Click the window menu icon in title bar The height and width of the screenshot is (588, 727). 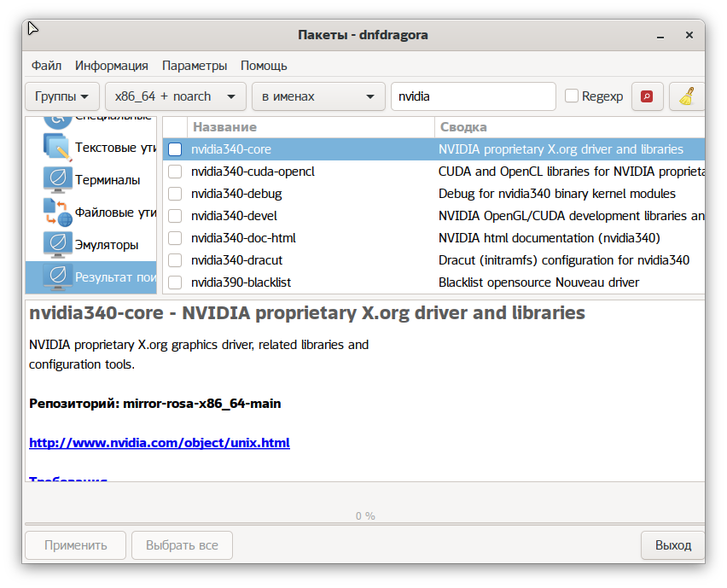click(x=32, y=30)
